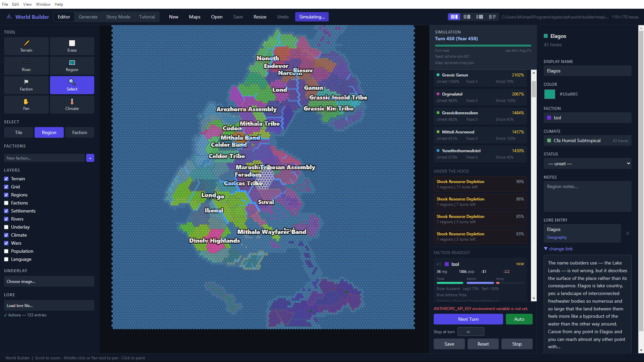
Task: Switch to second panel layout icon
Action: 467,17
